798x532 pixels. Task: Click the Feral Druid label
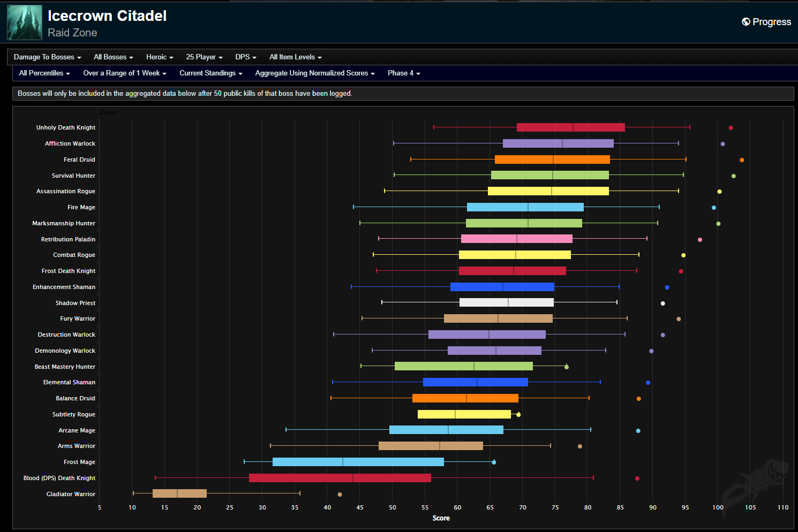(x=79, y=159)
